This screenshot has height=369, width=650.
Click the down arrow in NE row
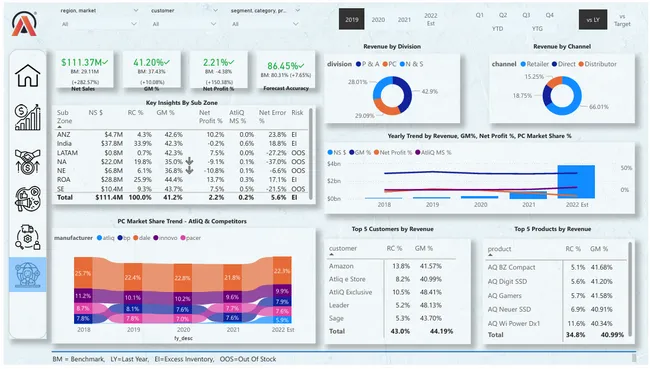tap(189, 170)
